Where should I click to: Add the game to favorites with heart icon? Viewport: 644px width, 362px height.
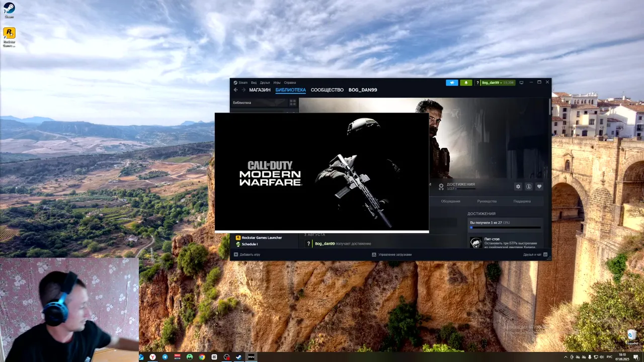(539, 187)
